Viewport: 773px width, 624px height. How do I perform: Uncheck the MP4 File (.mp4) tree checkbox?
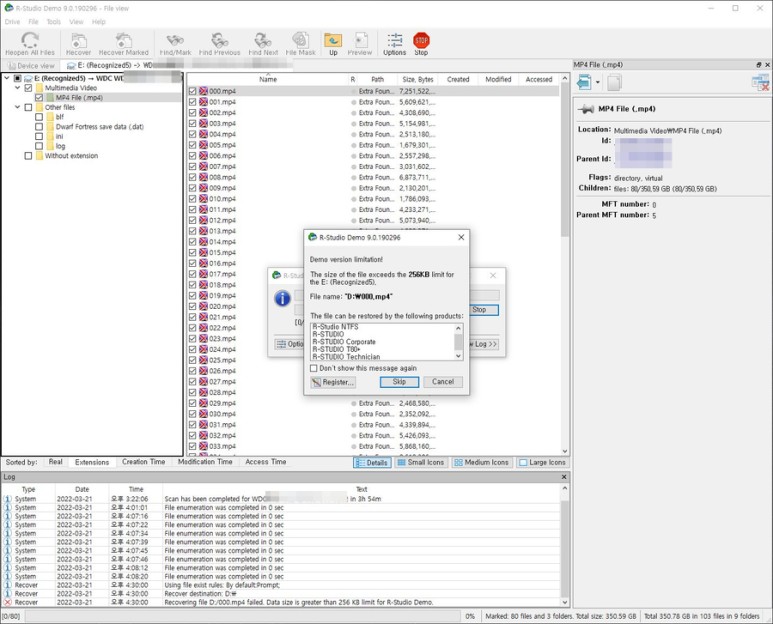tap(39, 98)
